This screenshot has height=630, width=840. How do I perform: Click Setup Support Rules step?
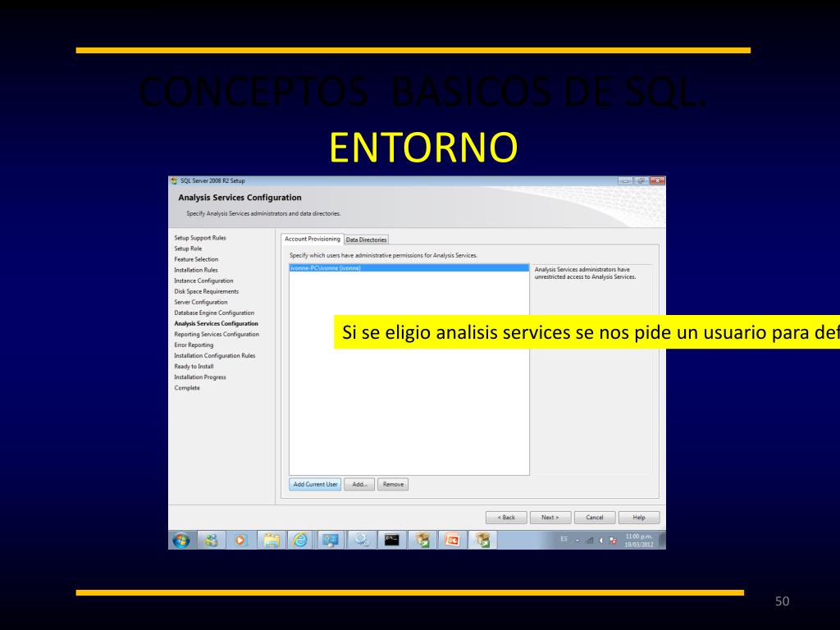tap(200, 238)
